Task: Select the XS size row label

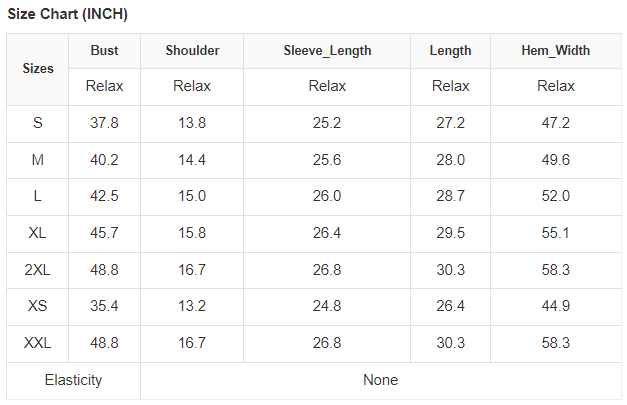Action: [x=38, y=306]
